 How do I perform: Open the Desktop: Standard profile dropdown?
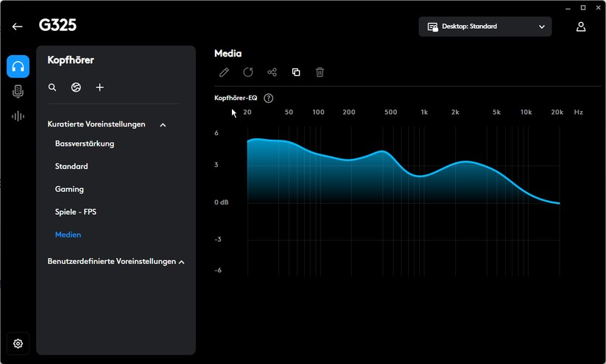485,26
